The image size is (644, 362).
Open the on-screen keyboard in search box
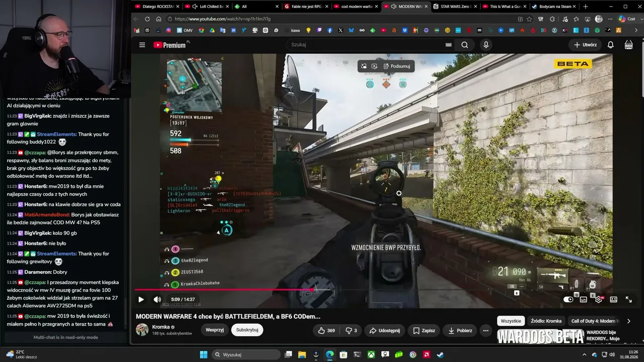(448, 45)
